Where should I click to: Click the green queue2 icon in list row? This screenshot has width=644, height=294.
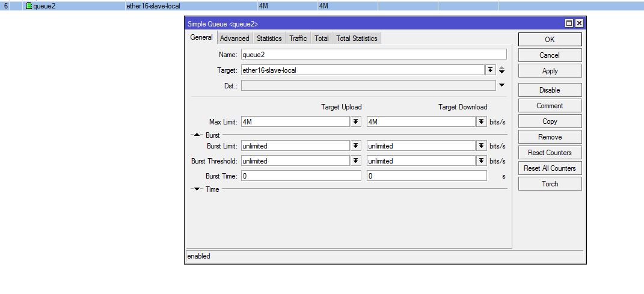(x=29, y=6)
